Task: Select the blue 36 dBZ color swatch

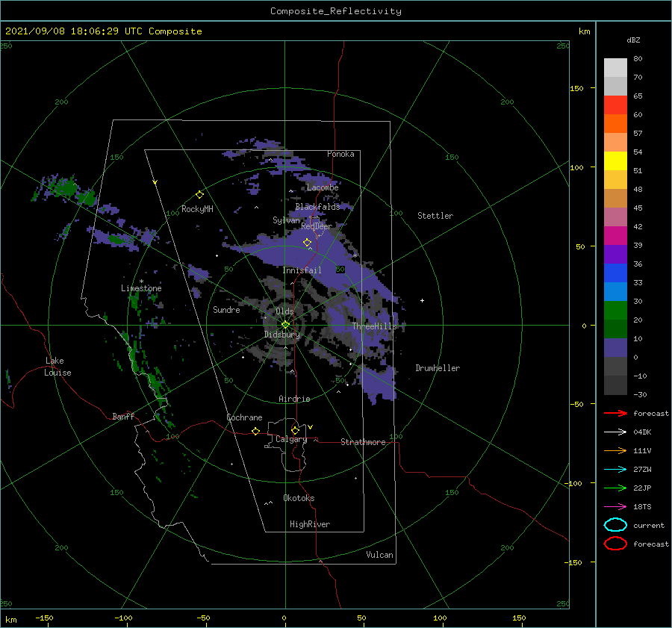Action: click(615, 273)
